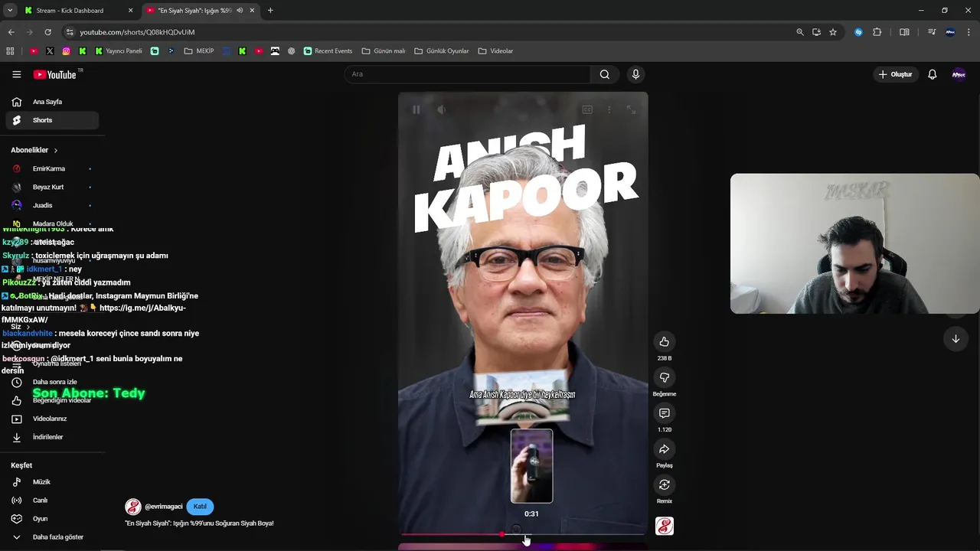The image size is (980, 551).
Task: Bookmark this page with star
Action: point(833,32)
